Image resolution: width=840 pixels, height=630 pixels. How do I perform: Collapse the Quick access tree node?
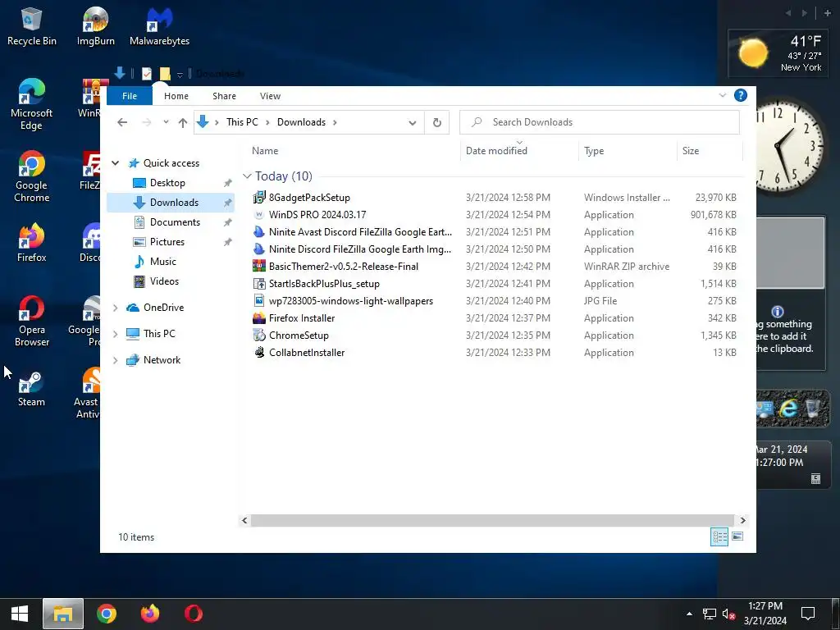[115, 163]
